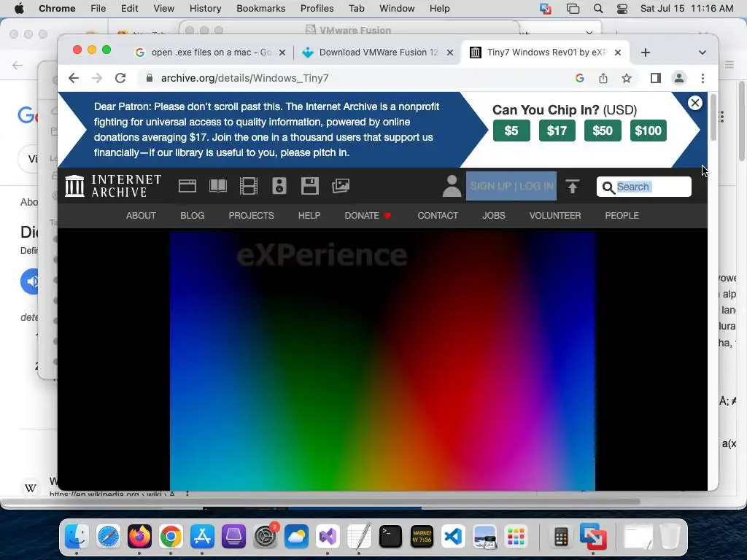Screen dimensions: 747x560
Task: Open a new Chrome tab
Action: [646, 52]
